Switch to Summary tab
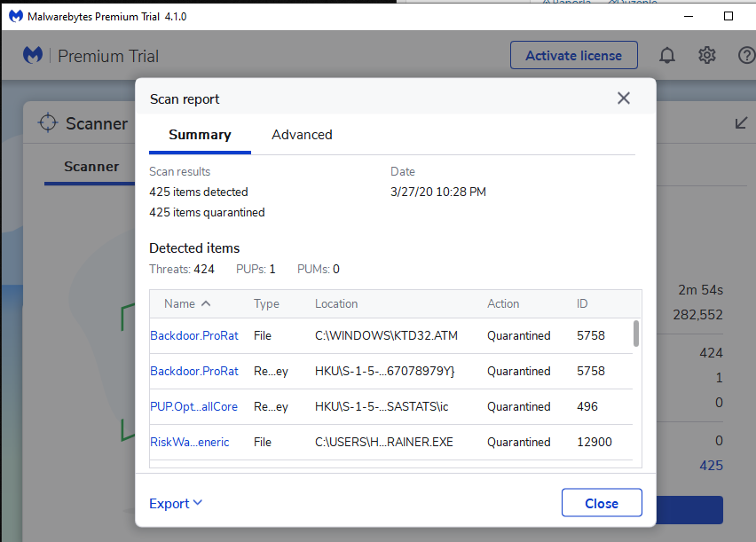 [x=200, y=135]
